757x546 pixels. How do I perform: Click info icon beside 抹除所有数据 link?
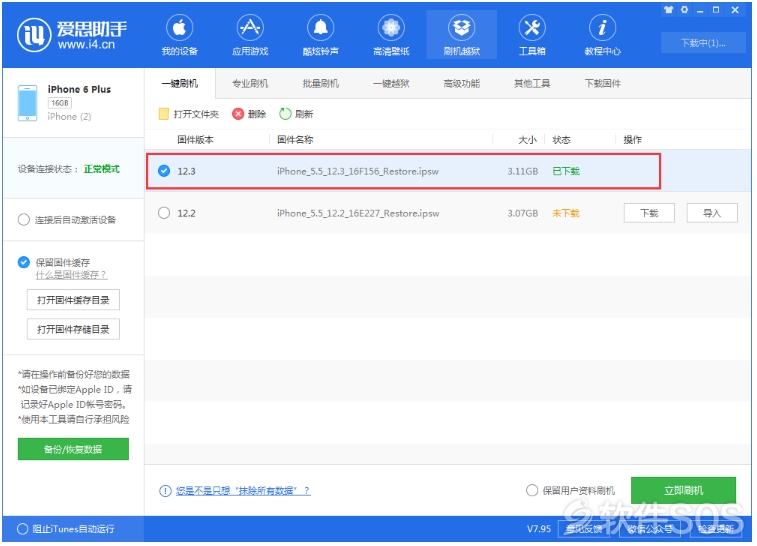point(165,491)
